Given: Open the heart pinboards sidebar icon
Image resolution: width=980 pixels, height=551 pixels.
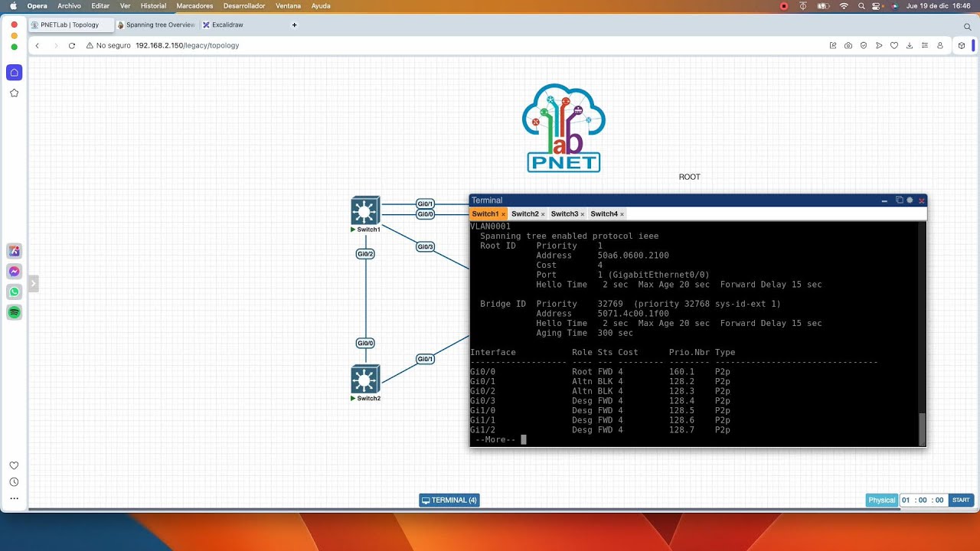Looking at the screenshot, I should click(x=14, y=465).
